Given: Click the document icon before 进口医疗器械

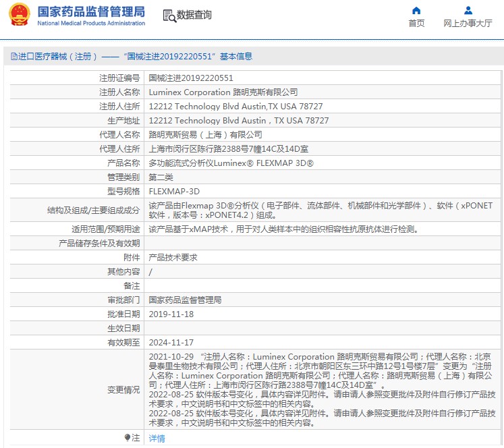Looking at the screenshot, I should 13,57.
